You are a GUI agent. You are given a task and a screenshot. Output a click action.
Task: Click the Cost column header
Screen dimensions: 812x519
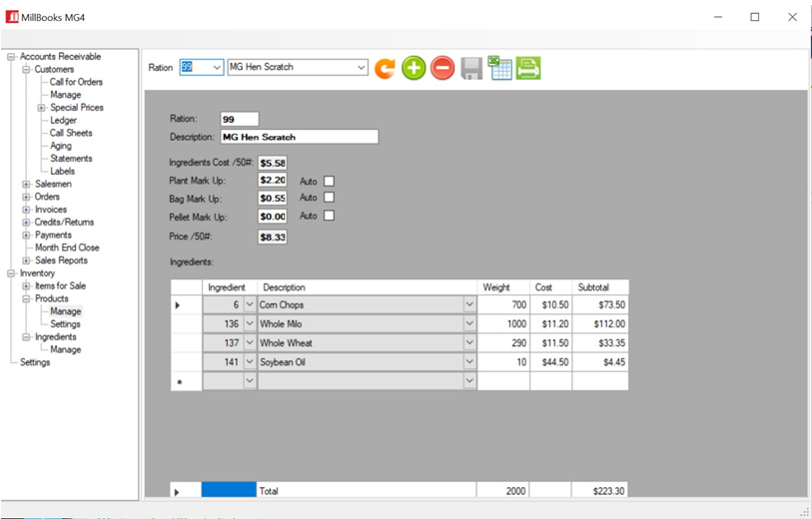click(x=550, y=287)
